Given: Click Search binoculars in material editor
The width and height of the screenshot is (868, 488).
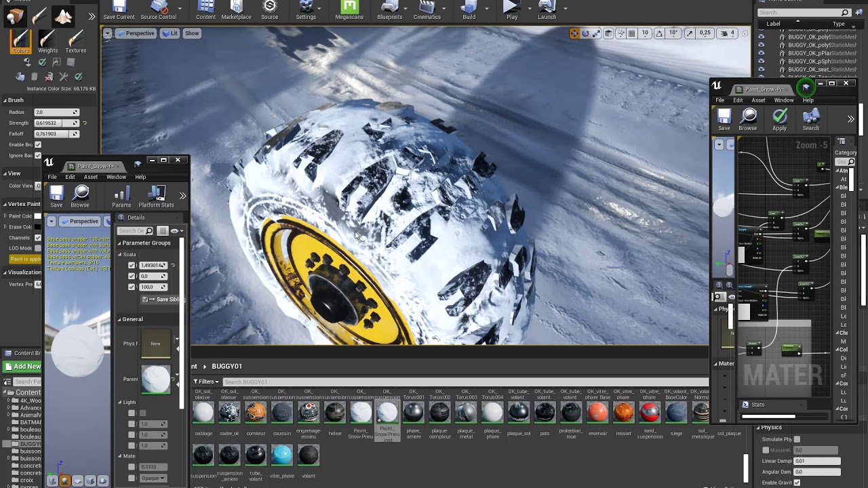Looking at the screenshot, I should [x=811, y=119].
